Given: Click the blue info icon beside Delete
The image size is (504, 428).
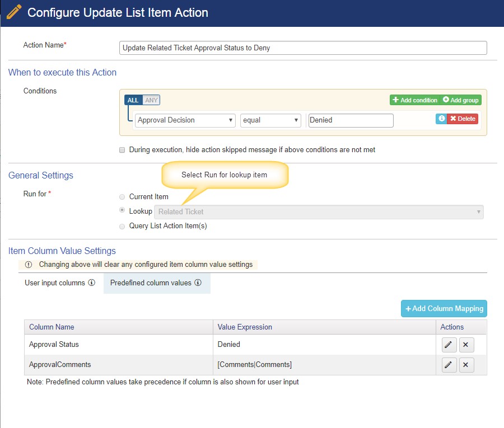Looking at the screenshot, I should [441, 119].
